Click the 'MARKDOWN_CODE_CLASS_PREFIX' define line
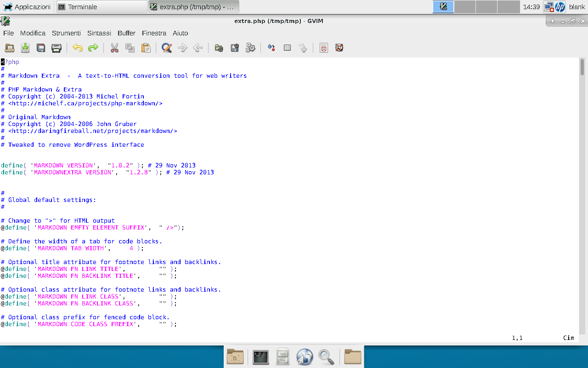This screenshot has height=368, width=588. coord(89,324)
